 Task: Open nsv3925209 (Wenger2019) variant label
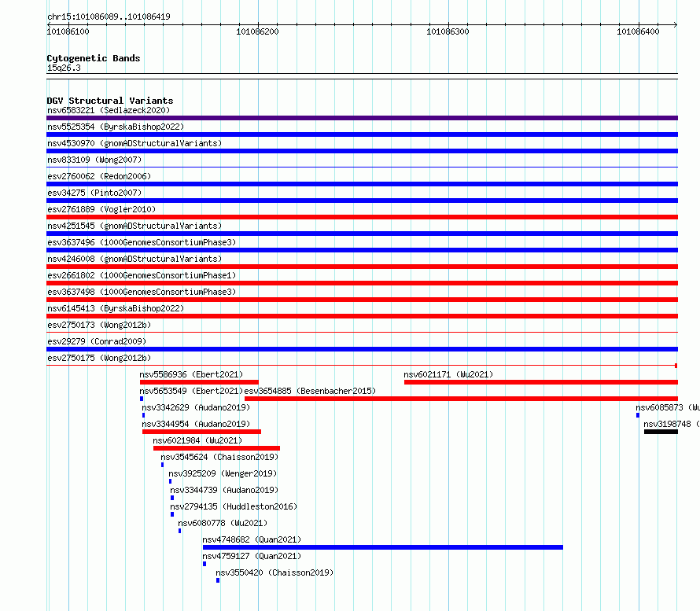coord(223,473)
